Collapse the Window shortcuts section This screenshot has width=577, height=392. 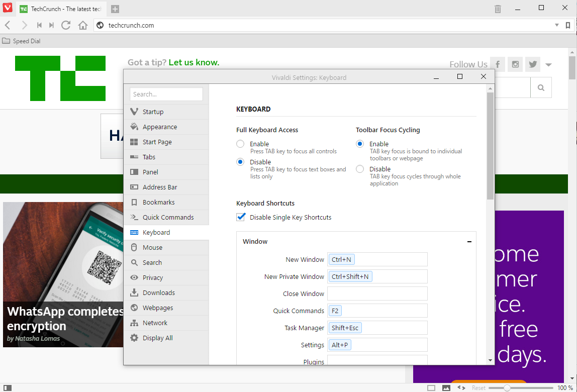[469, 242]
